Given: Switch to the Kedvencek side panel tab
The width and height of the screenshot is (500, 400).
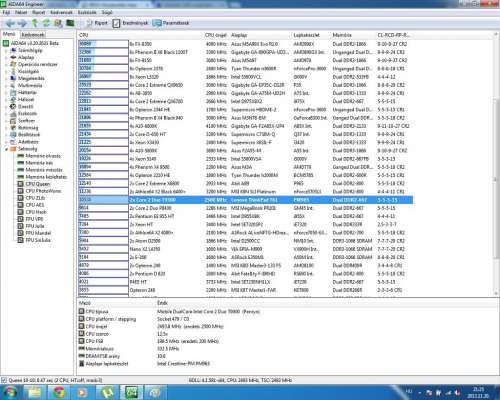Looking at the screenshot, I should (x=32, y=35).
